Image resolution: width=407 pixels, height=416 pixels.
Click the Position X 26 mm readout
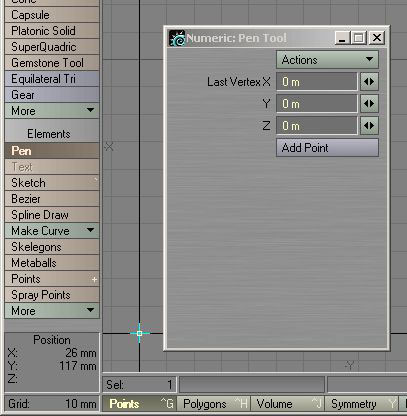point(52,353)
